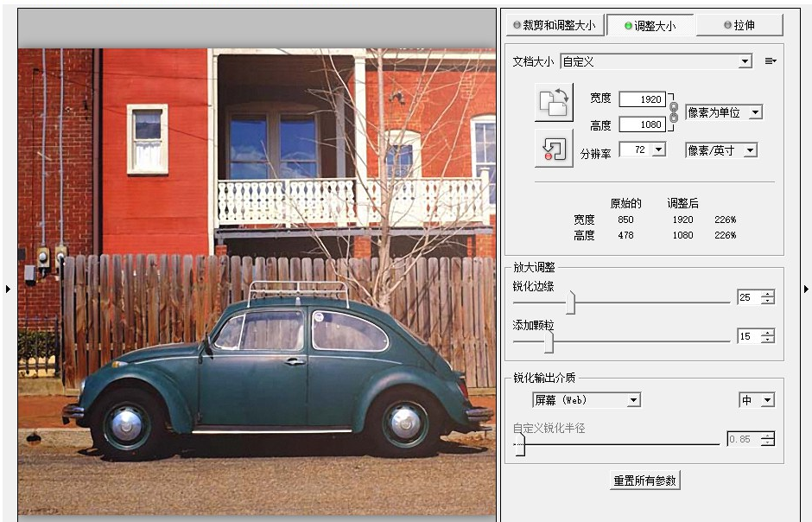Open the panel menu icon beside 文档大小
This screenshot has height=522, width=812.
(771, 61)
